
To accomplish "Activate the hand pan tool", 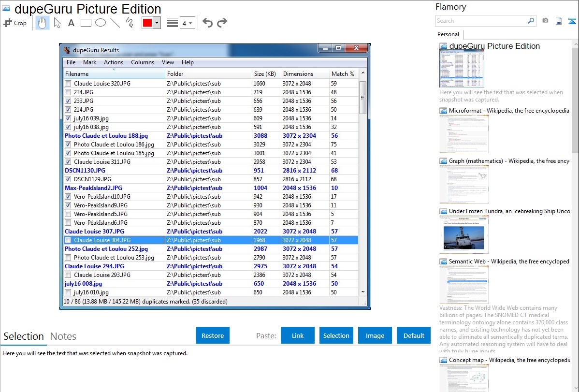I will [x=42, y=23].
